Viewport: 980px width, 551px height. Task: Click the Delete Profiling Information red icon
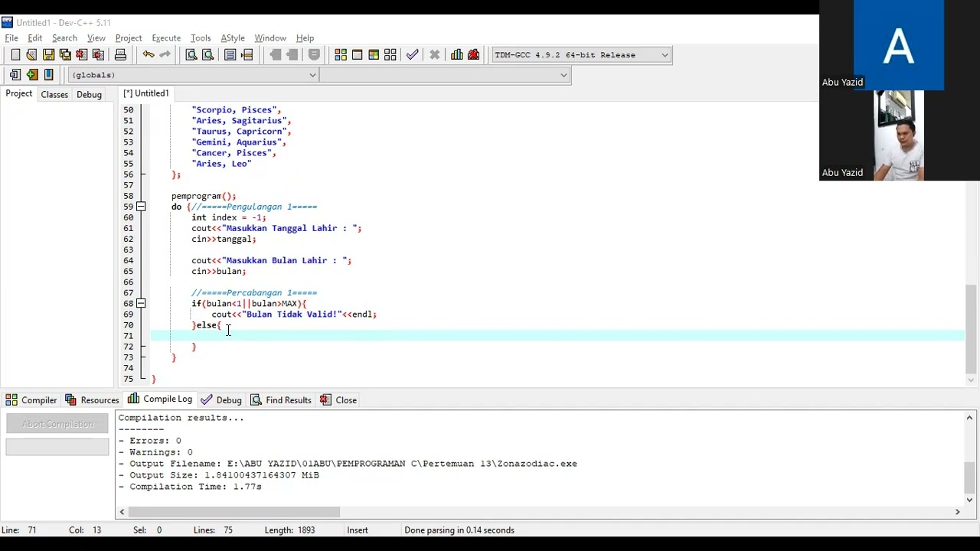pyautogui.click(x=473, y=54)
